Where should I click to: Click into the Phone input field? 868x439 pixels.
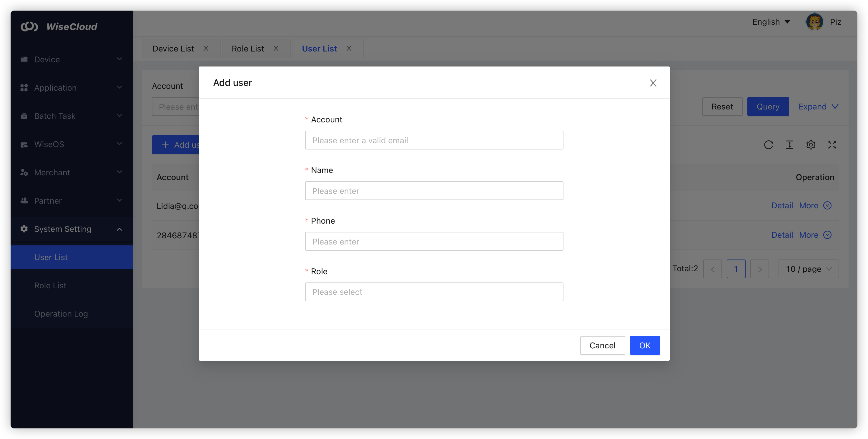pos(434,241)
